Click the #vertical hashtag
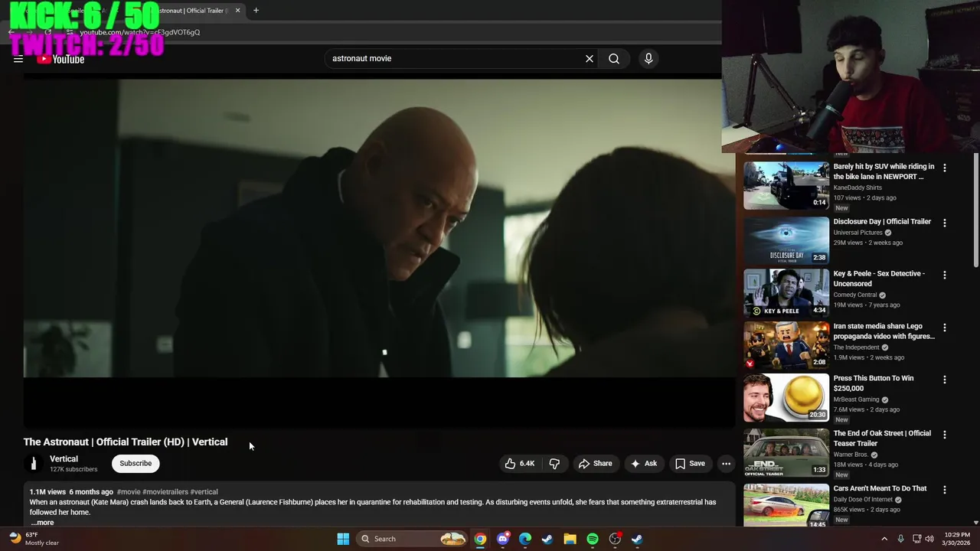980x551 pixels. [204, 492]
